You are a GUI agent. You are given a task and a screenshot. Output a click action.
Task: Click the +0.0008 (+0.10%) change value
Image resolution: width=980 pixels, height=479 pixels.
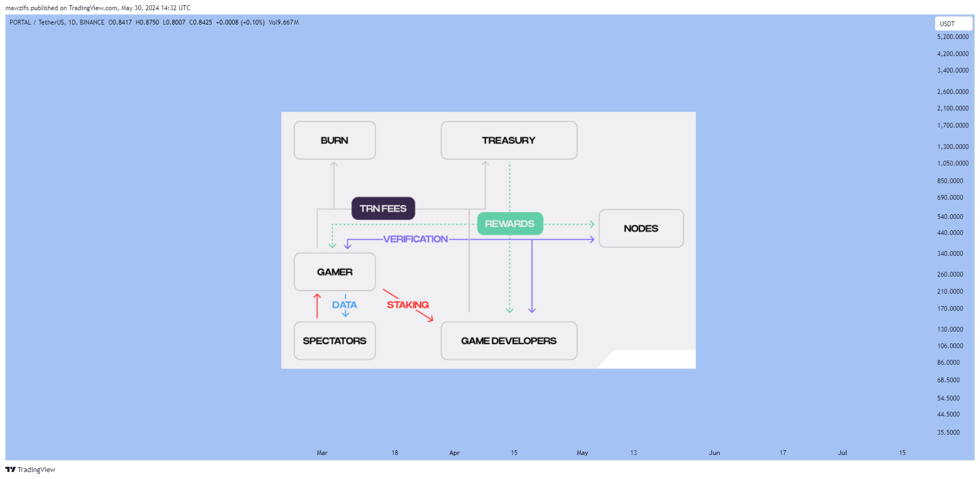[x=240, y=22]
